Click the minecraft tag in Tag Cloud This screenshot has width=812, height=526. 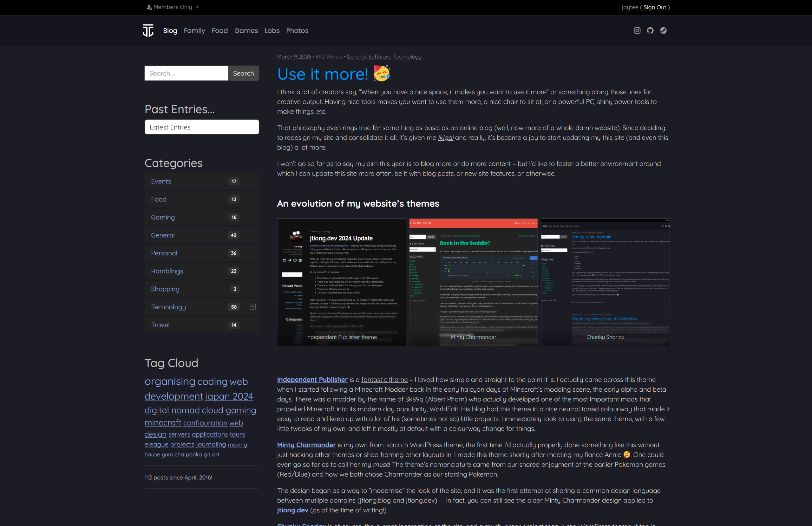pyautogui.click(x=163, y=423)
